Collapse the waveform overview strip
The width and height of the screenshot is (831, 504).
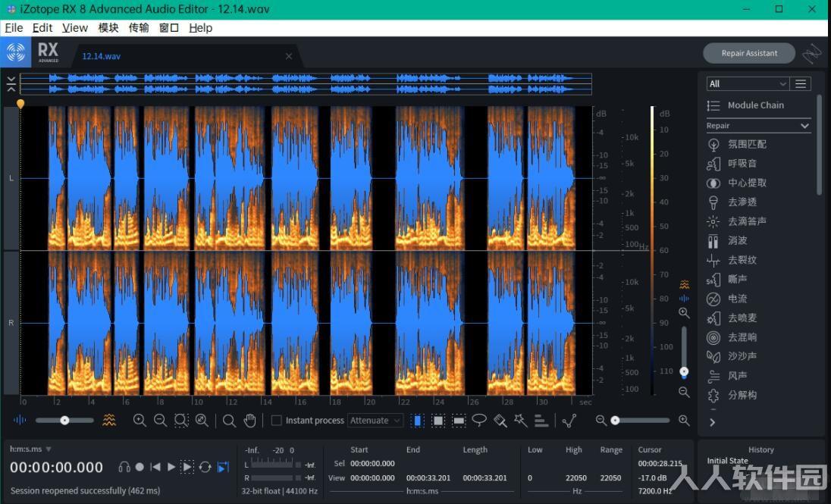(11, 83)
